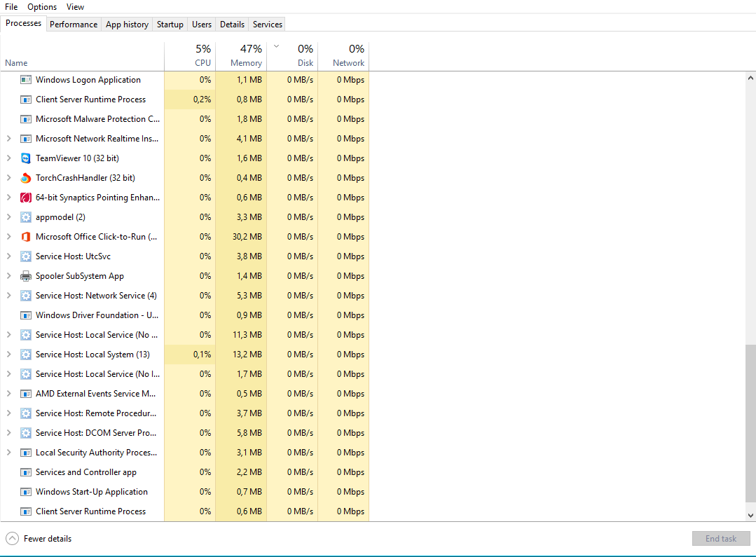Viewport: 756px width, 557px height.
Task: Click the Microsoft Network Realtime Inspection icon
Action: click(25, 139)
